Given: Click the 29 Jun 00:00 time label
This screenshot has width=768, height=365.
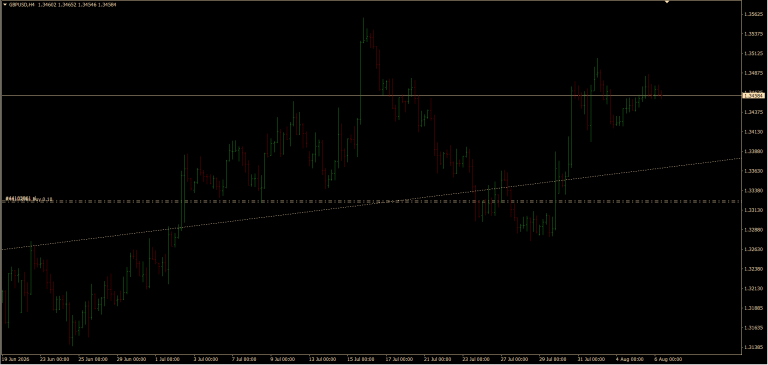Looking at the screenshot, I should [130, 359].
